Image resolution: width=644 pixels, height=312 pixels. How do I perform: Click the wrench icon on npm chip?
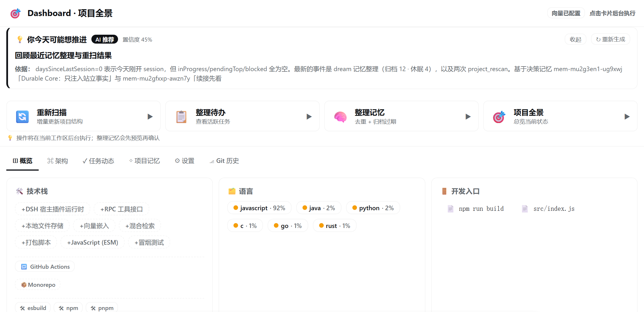tap(61, 308)
